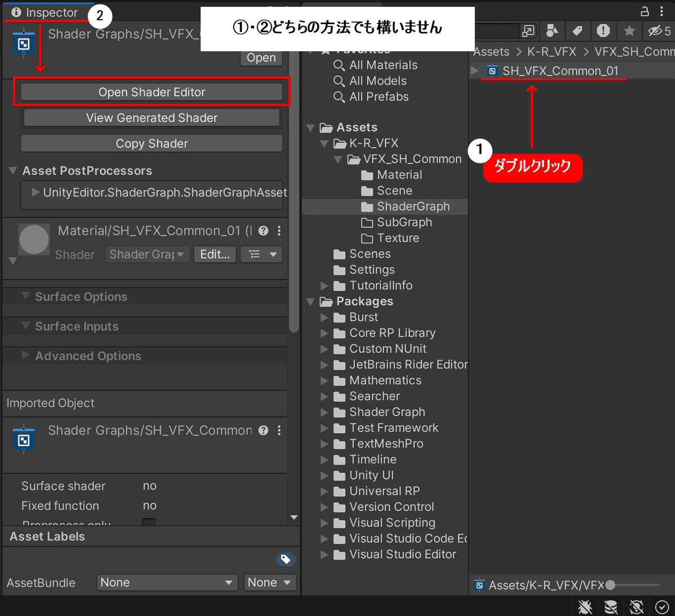The image size is (675, 616).
Task: Select the Scene folder
Action: click(x=394, y=191)
